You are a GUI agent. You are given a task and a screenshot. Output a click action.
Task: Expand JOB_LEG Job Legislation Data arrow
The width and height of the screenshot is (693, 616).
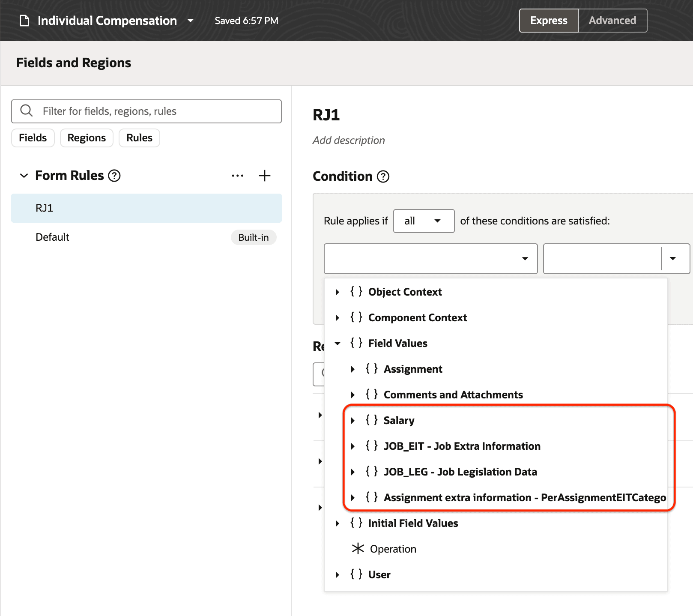point(353,472)
